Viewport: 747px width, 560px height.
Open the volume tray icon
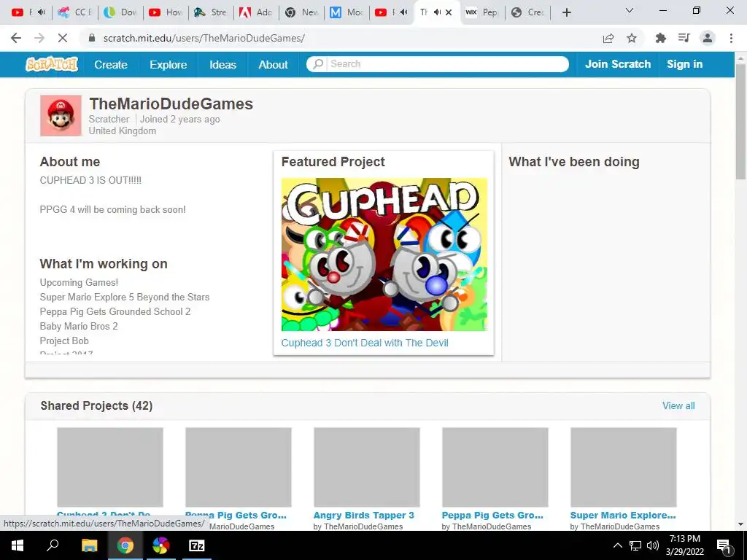pyautogui.click(x=653, y=545)
